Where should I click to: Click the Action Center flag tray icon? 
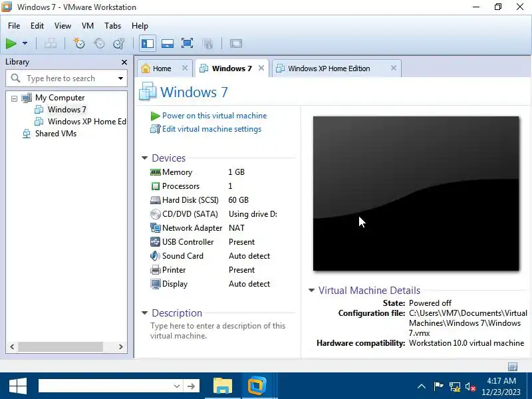click(x=438, y=386)
